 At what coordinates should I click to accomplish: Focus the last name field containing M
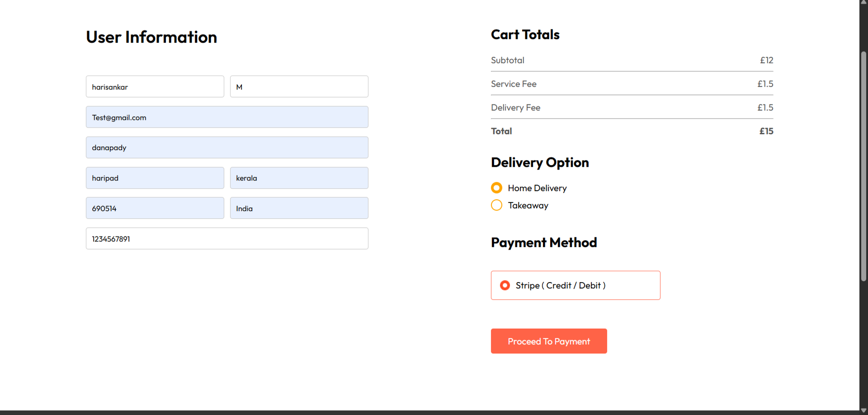tap(299, 86)
